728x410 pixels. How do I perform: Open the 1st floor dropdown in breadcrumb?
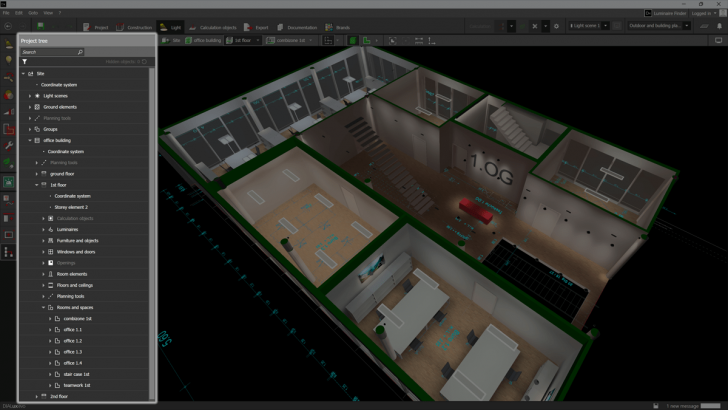[258, 40]
